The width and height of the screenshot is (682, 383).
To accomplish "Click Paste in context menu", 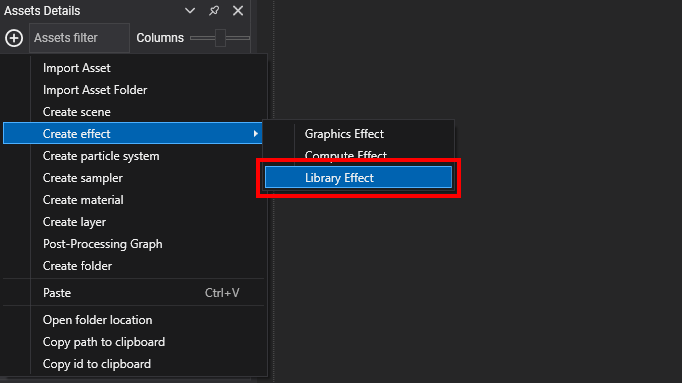I will 134,293.
